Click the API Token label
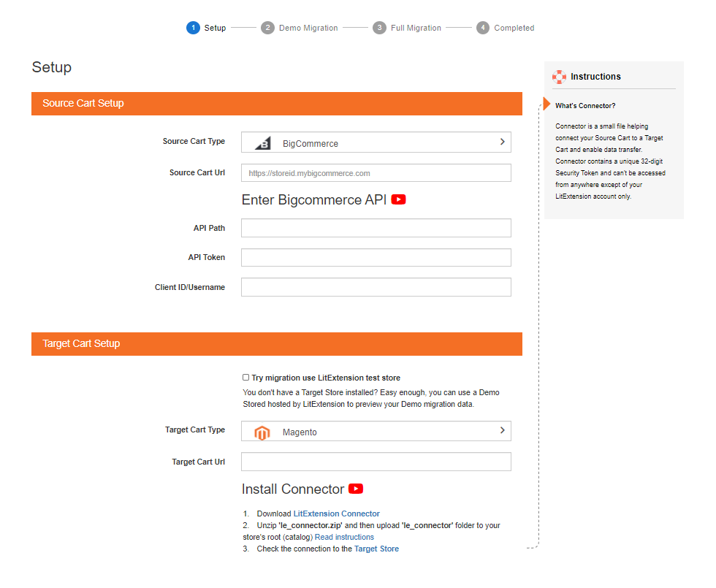Screen dimensions: 716x588 (x=206, y=257)
